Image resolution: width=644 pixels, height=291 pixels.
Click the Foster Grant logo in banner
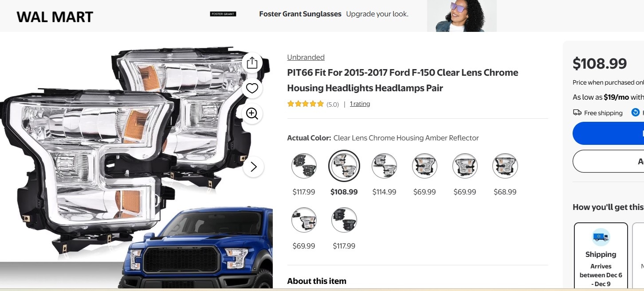pyautogui.click(x=223, y=14)
